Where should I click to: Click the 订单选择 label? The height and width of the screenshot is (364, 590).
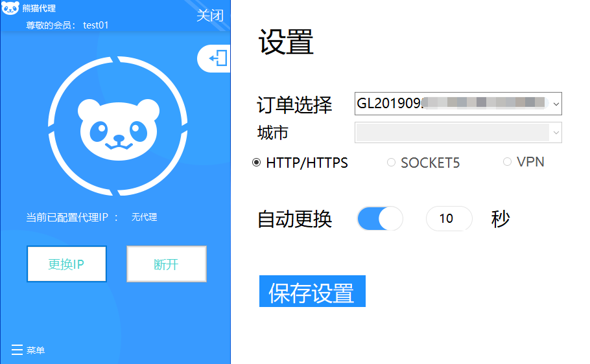294,104
